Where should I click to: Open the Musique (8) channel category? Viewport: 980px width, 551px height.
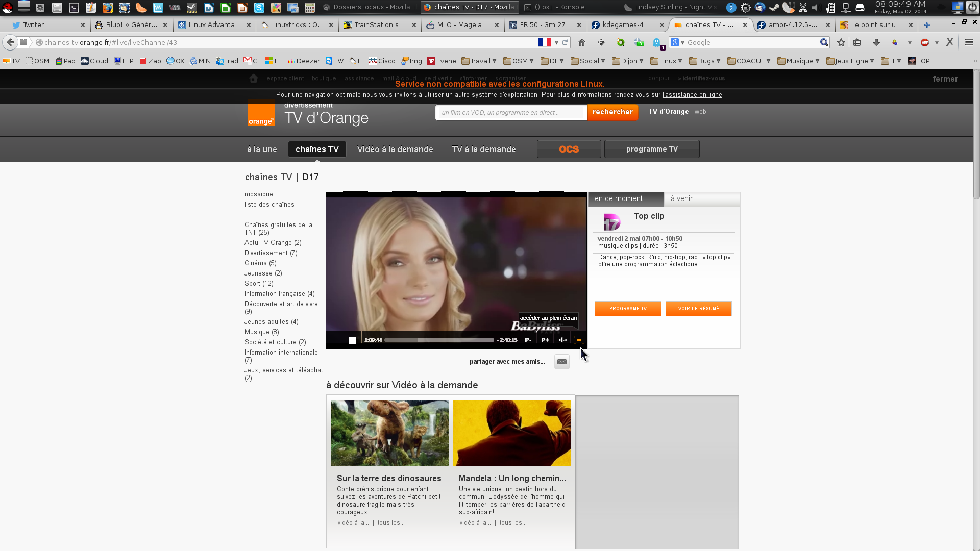[261, 332]
